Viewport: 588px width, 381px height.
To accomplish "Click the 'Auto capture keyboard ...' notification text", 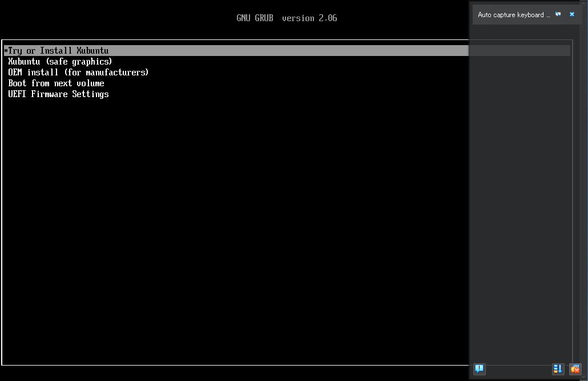I will [x=513, y=15].
